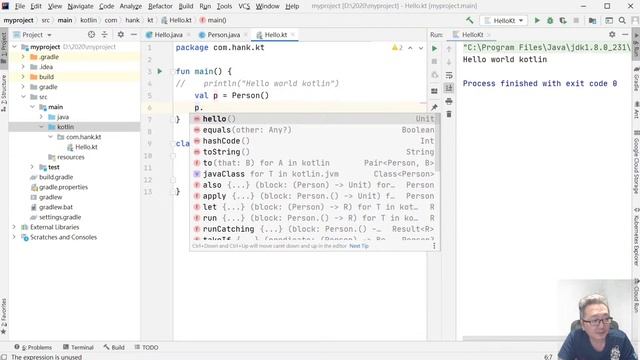
Task: Toggle scroll to end in Run console
Action: (449, 88)
